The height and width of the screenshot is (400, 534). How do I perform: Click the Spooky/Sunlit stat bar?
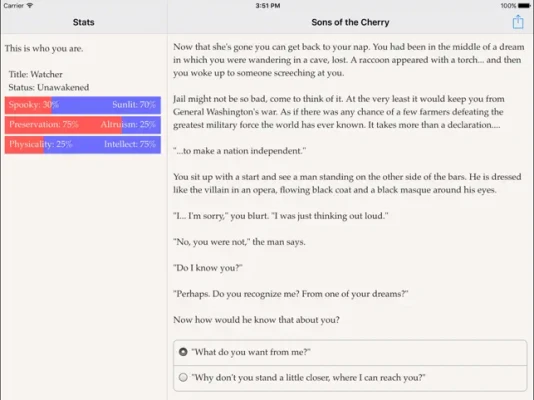click(x=83, y=105)
